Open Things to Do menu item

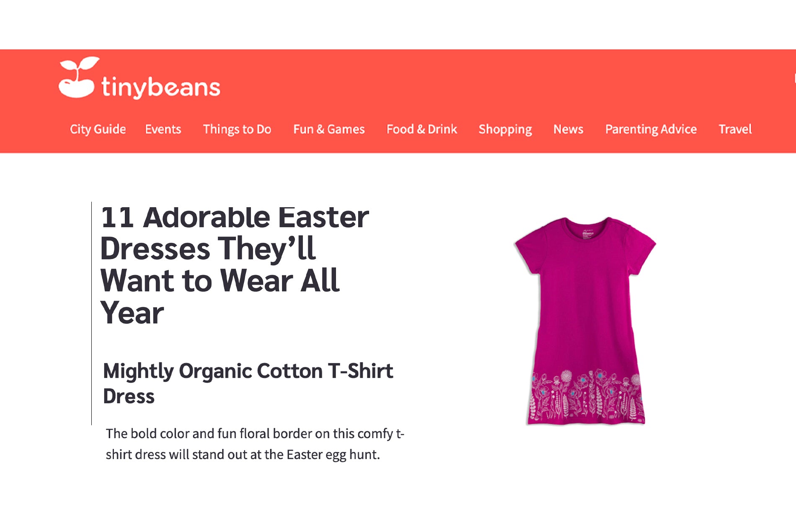point(237,129)
